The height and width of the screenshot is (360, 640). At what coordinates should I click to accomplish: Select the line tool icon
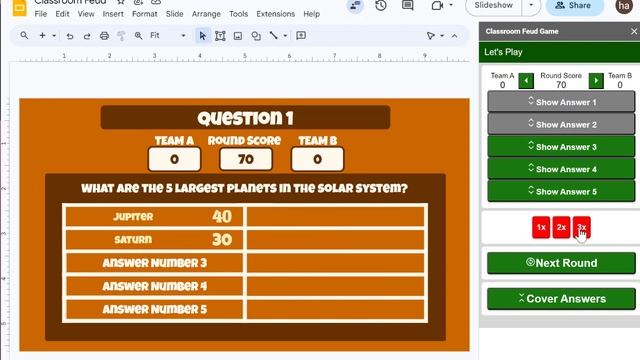tap(273, 36)
